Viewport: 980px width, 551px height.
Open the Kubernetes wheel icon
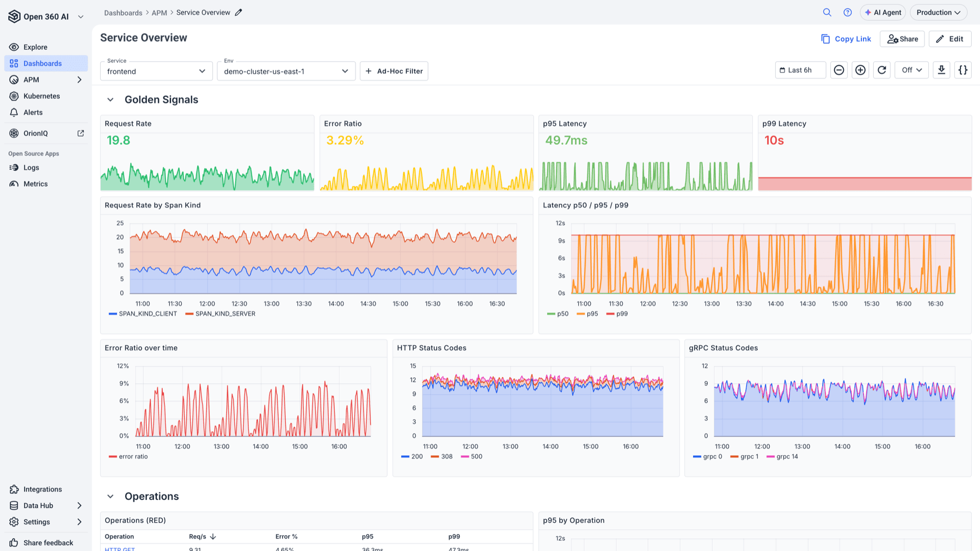pyautogui.click(x=14, y=96)
